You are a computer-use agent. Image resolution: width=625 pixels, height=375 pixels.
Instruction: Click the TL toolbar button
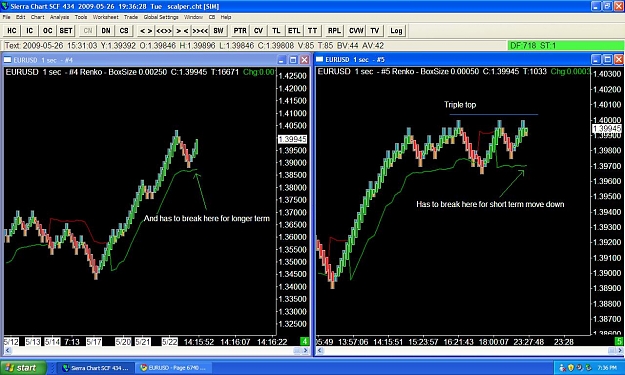pyautogui.click(x=276, y=31)
